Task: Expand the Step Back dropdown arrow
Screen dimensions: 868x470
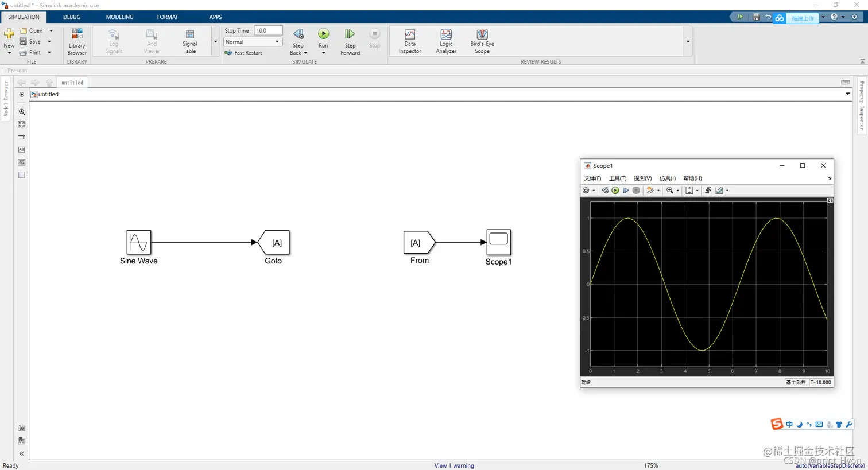Action: [305, 53]
